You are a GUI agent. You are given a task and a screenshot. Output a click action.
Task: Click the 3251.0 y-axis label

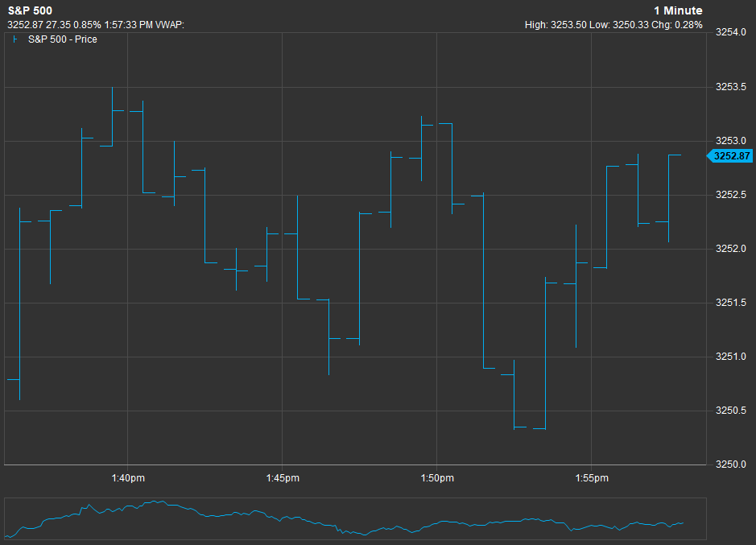pyautogui.click(x=730, y=357)
